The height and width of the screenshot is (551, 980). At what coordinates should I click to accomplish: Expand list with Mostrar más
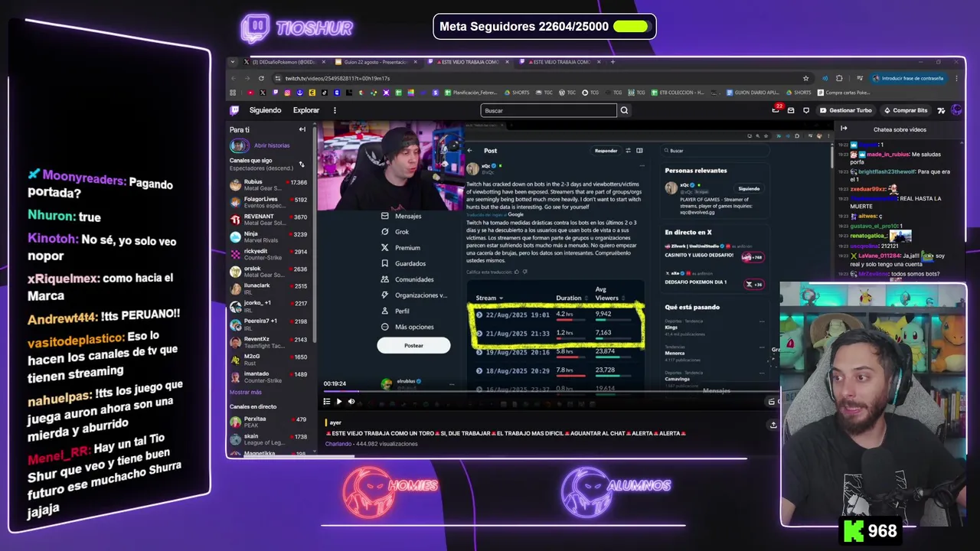pyautogui.click(x=246, y=392)
